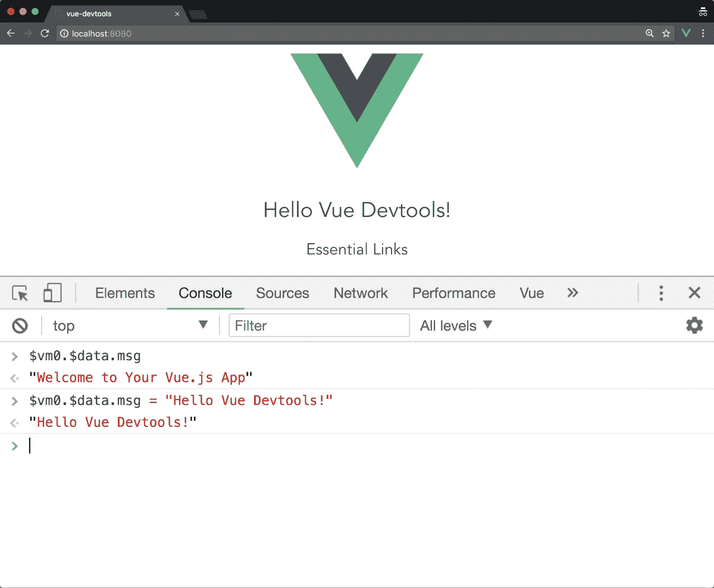
Task: Open the Performance tab
Action: coord(454,293)
